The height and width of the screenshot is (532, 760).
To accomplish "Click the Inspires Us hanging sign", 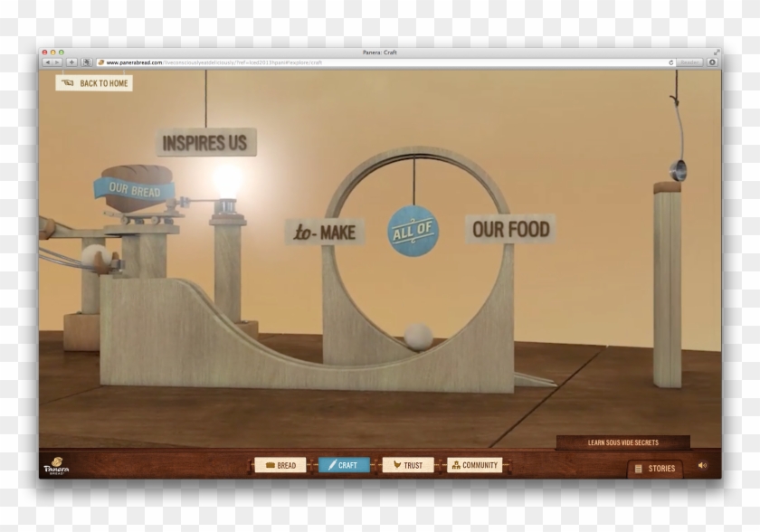I will [205, 142].
